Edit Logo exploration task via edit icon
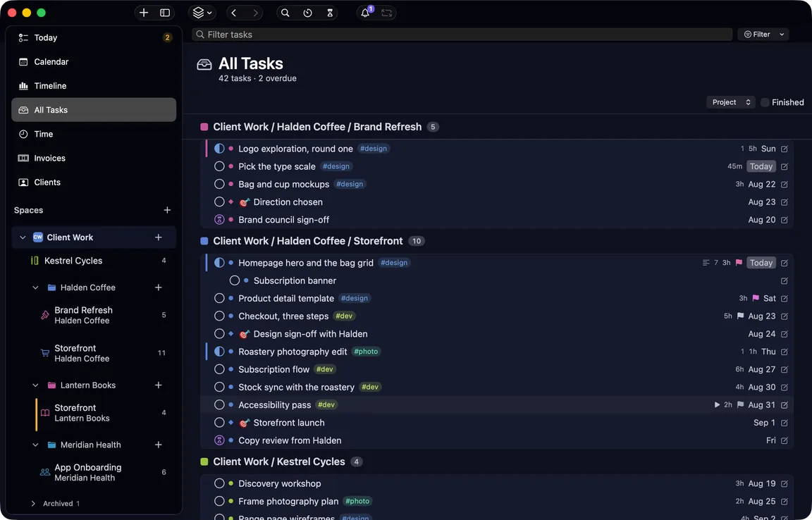 point(785,149)
